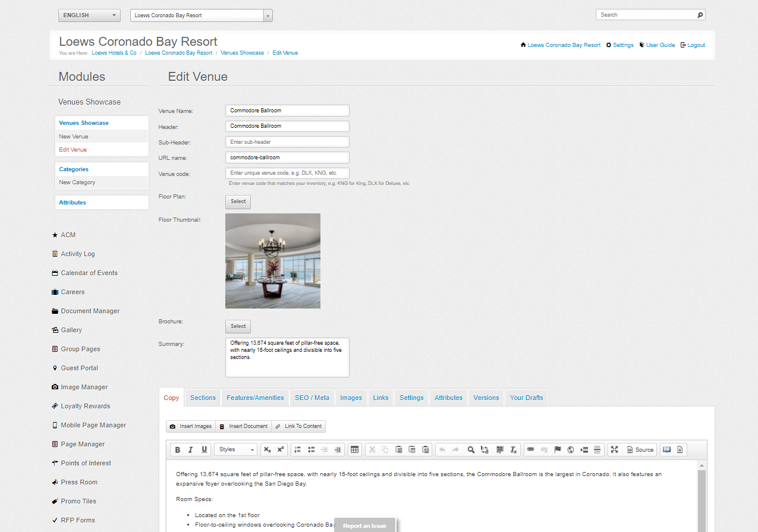This screenshot has height=532, width=758.
Task: Switch to the Sections tab
Action: tap(203, 398)
